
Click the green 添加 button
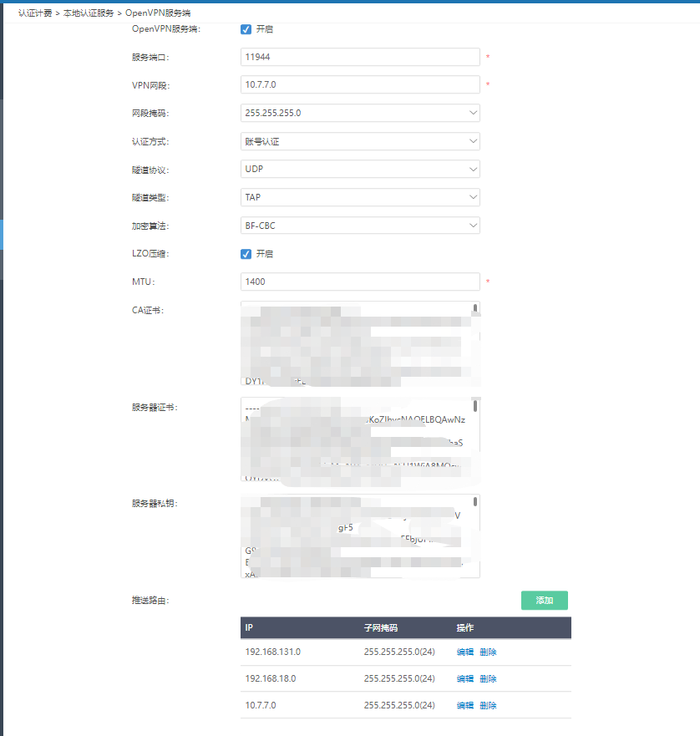click(544, 601)
